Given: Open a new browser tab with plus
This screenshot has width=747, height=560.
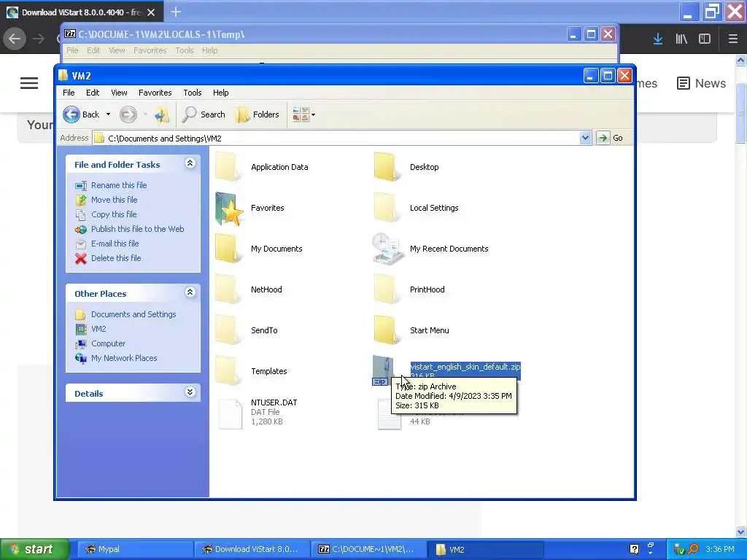Looking at the screenshot, I should pyautogui.click(x=176, y=12).
